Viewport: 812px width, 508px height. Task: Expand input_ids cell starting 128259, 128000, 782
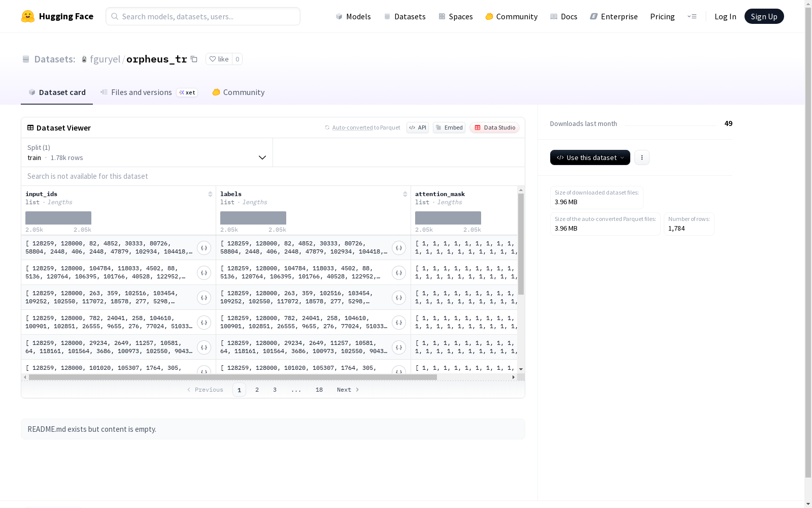(204, 323)
